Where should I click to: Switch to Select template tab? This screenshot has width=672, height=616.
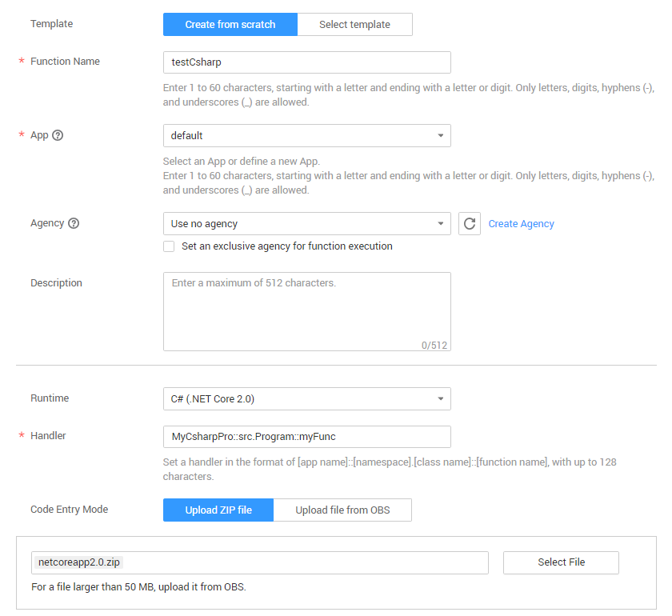click(354, 25)
